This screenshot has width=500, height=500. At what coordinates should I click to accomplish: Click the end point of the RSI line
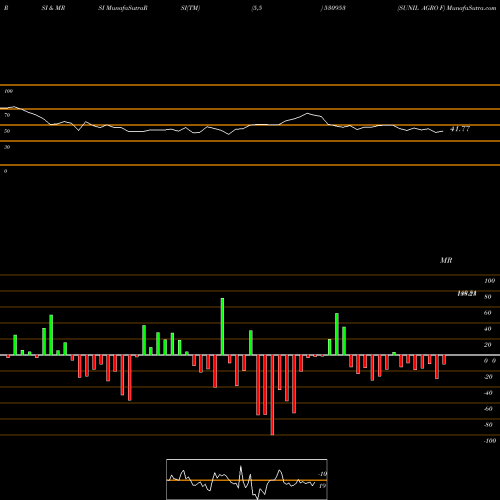[443, 131]
